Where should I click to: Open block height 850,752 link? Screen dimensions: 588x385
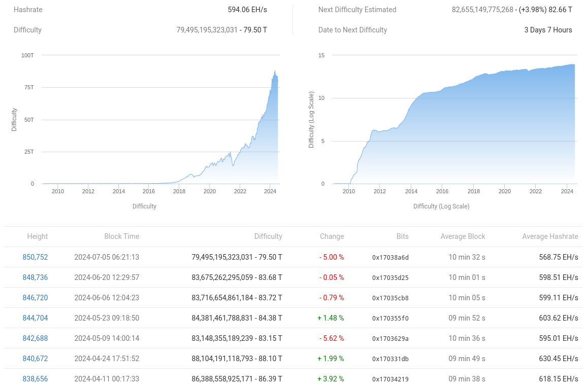click(x=35, y=257)
